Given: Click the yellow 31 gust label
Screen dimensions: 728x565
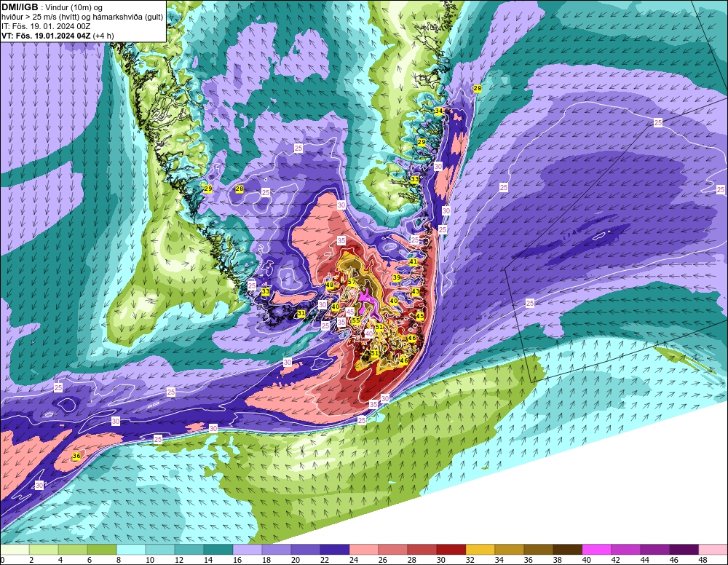Looking at the screenshot, I should 301,313.
